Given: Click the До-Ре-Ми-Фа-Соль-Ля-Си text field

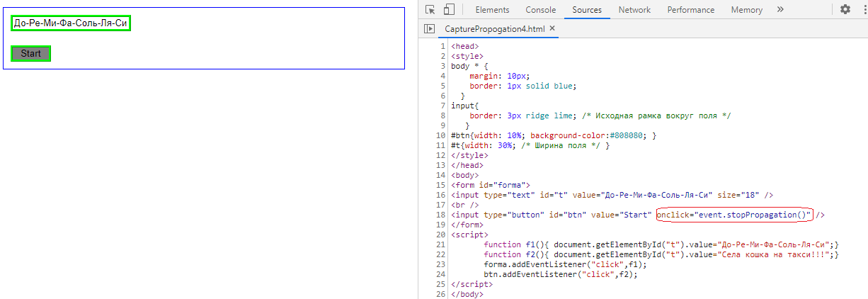Looking at the screenshot, I should (x=71, y=23).
